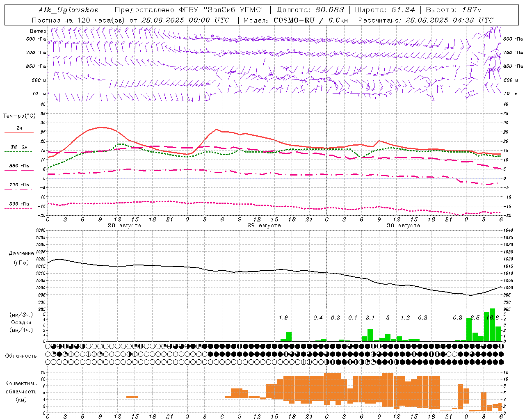Click the 16.6 precipitation value label
This screenshot has height=420, width=525.
(492, 317)
